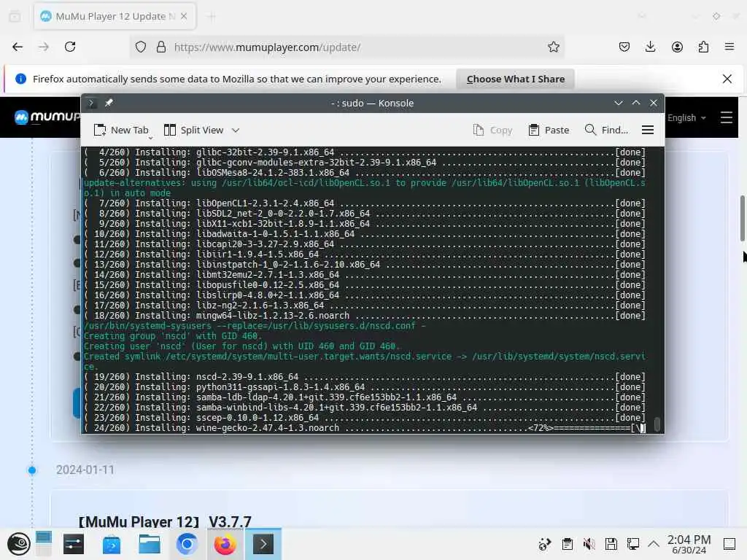This screenshot has height=560, width=747.
Task: Open the network connections tray icon
Action: (633, 544)
